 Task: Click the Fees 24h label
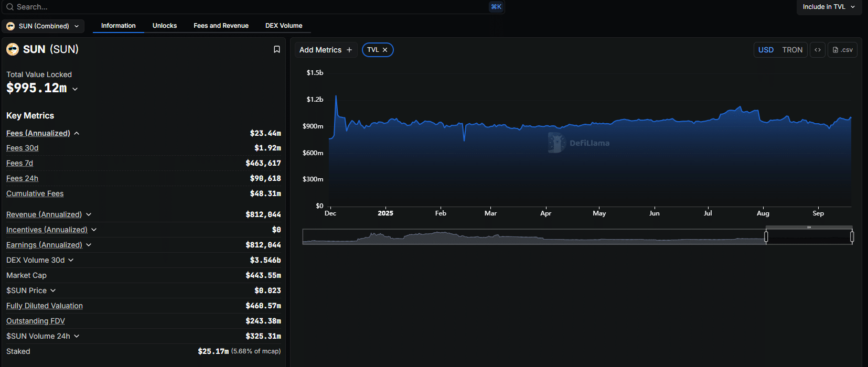pos(22,179)
